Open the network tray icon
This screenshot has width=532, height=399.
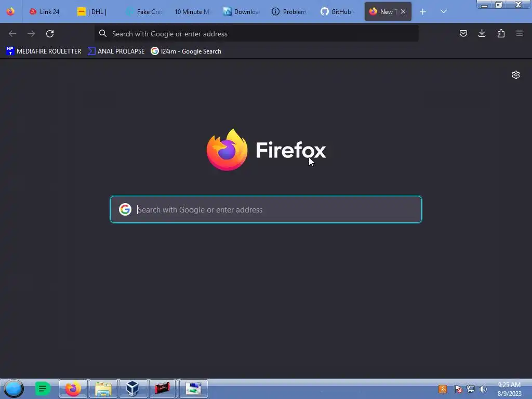point(471,389)
